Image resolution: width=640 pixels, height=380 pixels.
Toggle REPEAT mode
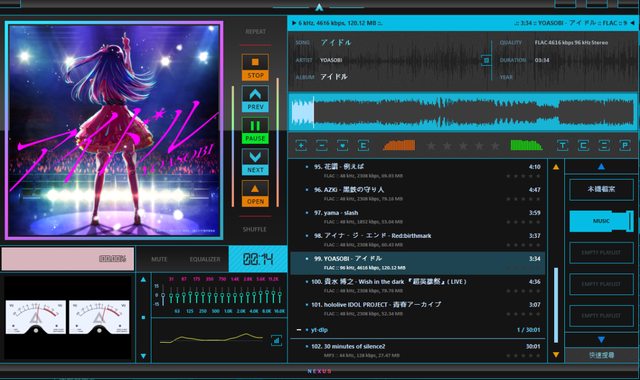click(x=256, y=31)
